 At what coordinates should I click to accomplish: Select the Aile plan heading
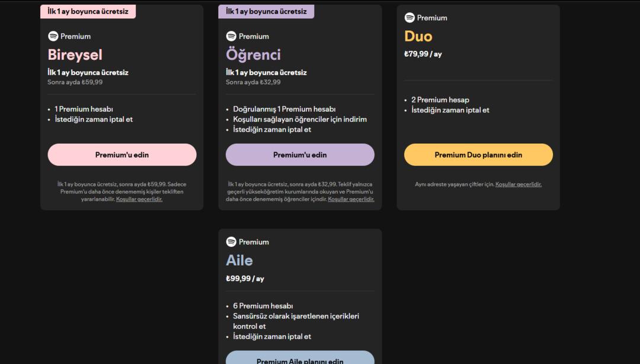point(239,260)
